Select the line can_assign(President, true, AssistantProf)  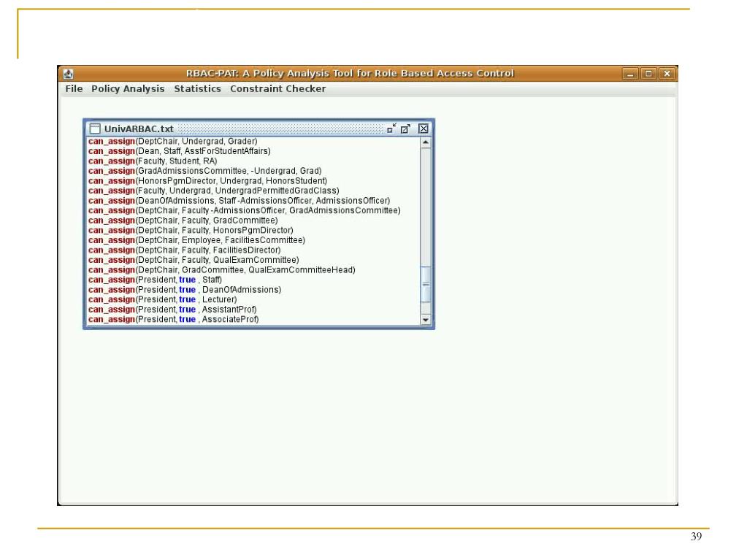pos(172,309)
